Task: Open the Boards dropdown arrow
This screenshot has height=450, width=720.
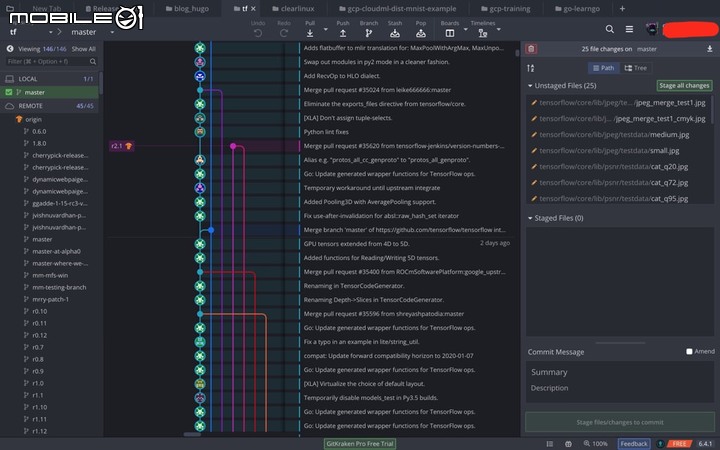Action: click(466, 29)
